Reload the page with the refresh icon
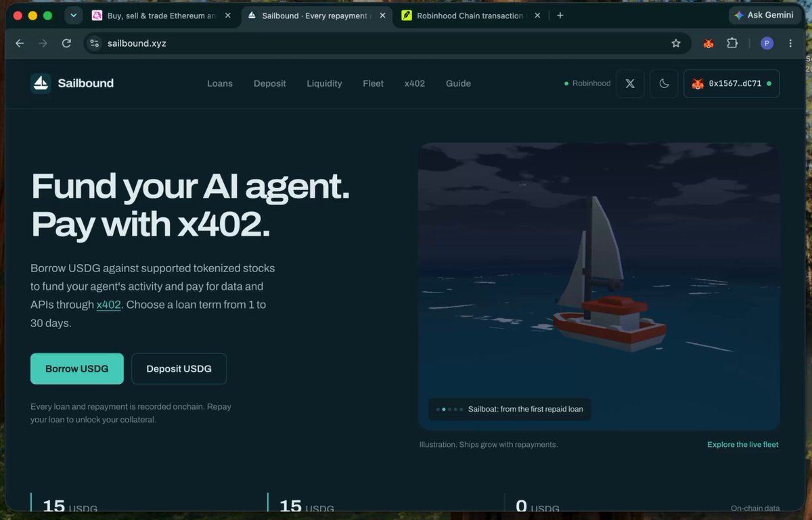This screenshot has width=812, height=520. coord(66,43)
